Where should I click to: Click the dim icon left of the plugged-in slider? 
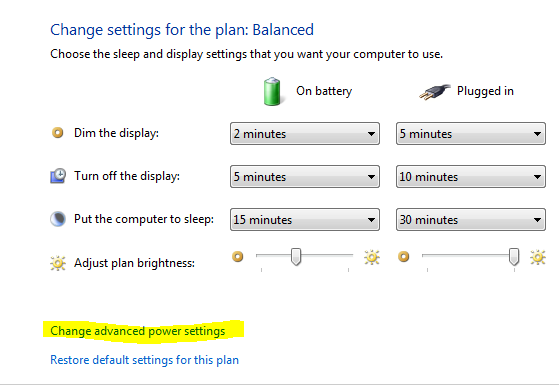pos(404,257)
